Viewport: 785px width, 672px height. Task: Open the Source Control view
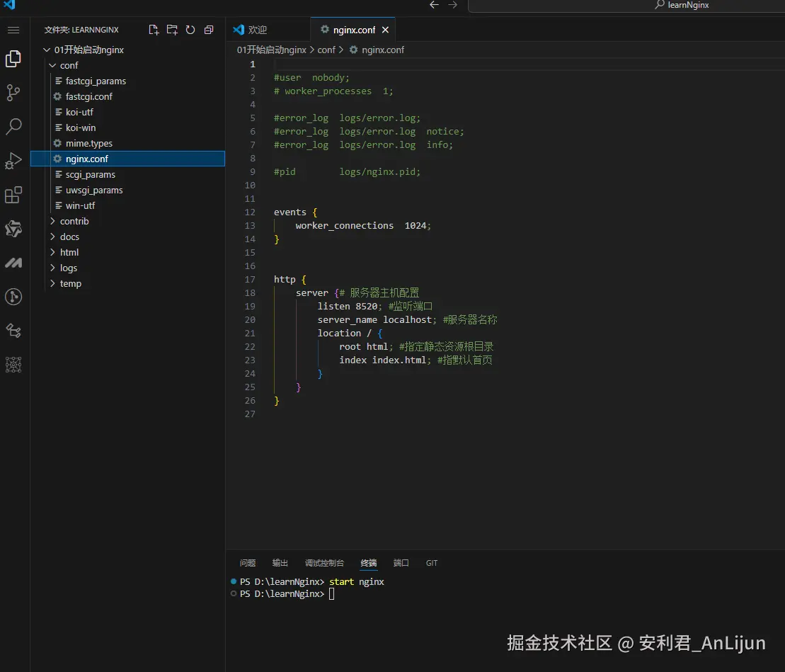coord(13,93)
